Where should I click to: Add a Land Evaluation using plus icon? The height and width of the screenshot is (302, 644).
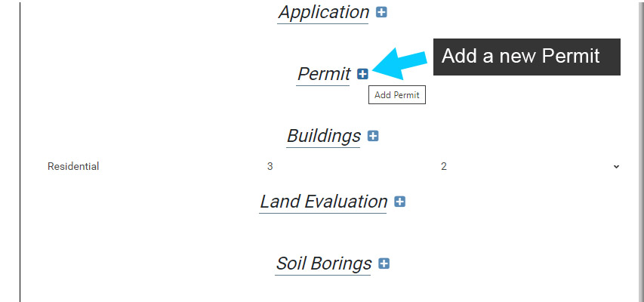click(x=400, y=202)
